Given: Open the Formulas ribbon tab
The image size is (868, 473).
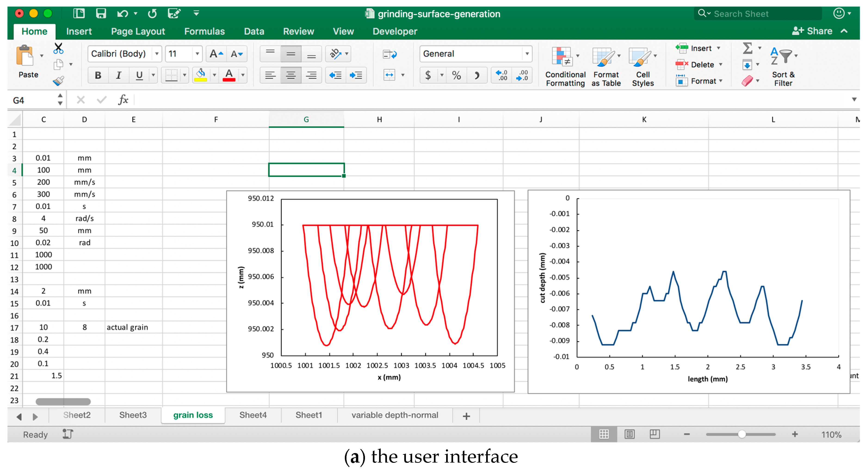Looking at the screenshot, I should (204, 31).
